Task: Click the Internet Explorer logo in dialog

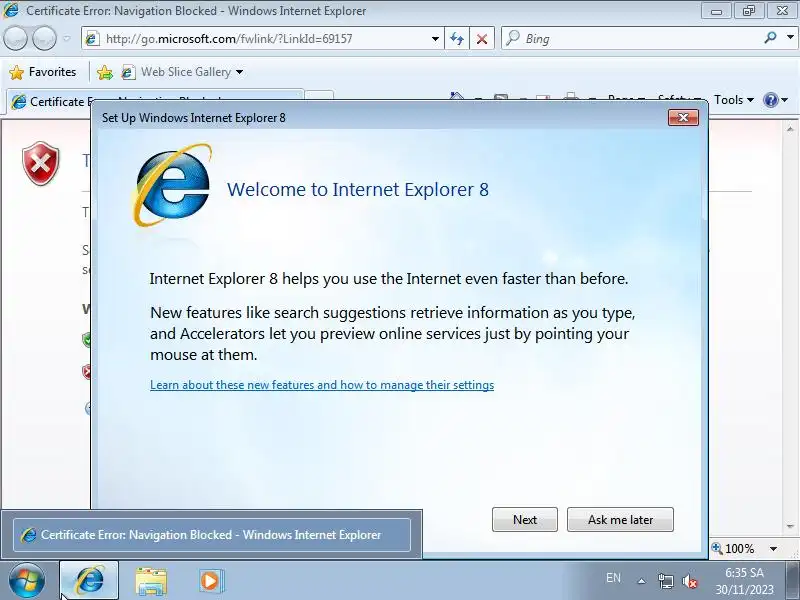Action: [172, 185]
